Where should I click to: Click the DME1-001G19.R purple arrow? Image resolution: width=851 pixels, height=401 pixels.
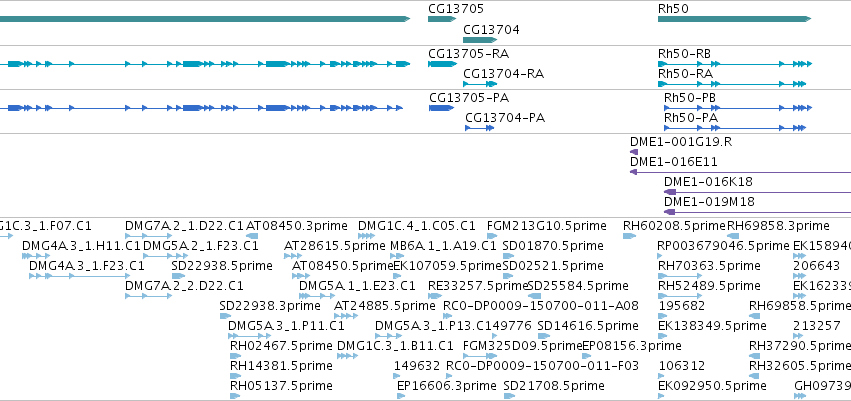[633, 152]
